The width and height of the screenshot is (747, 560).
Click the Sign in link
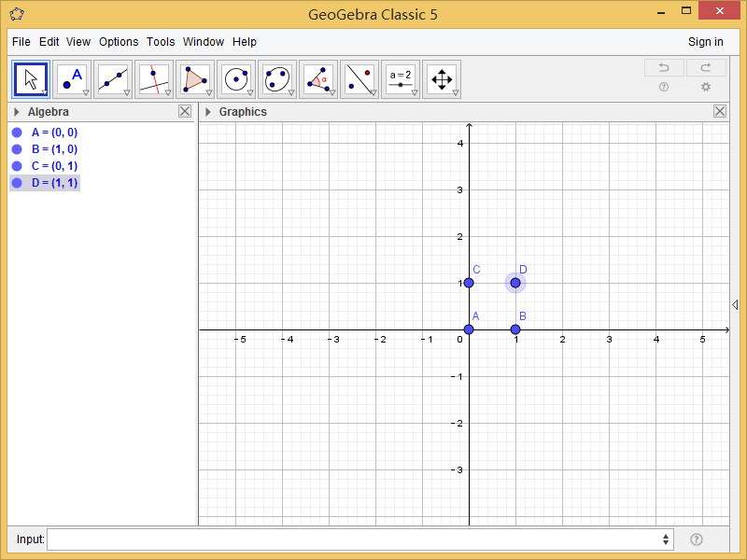(x=705, y=42)
